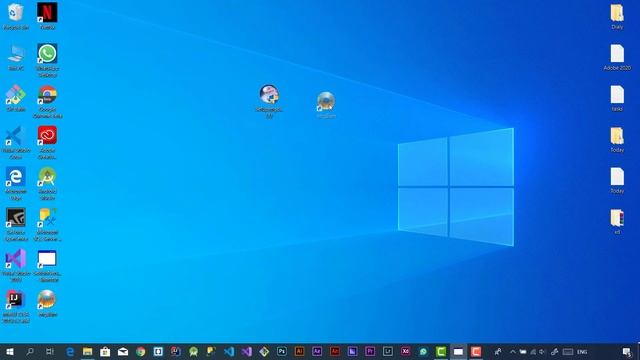Open the volume control in system tray
640x360 pixels.
pos(542,351)
